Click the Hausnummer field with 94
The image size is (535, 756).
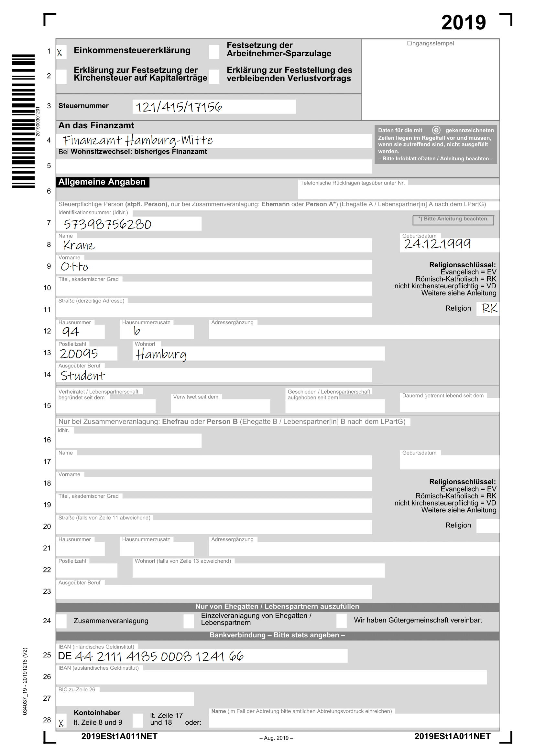tap(81, 332)
